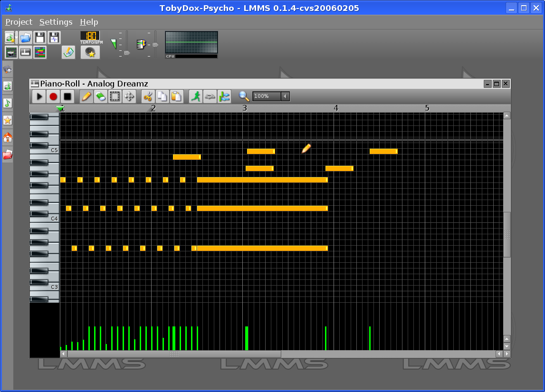Minimize the Piano-Roll sub-window
This screenshot has height=392, width=545.
[x=488, y=84]
